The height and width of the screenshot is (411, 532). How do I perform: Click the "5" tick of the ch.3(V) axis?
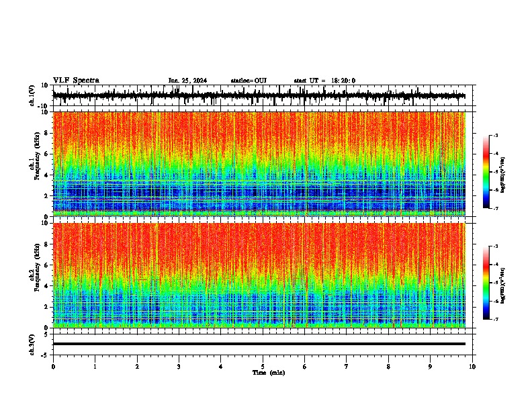[x=46, y=334]
